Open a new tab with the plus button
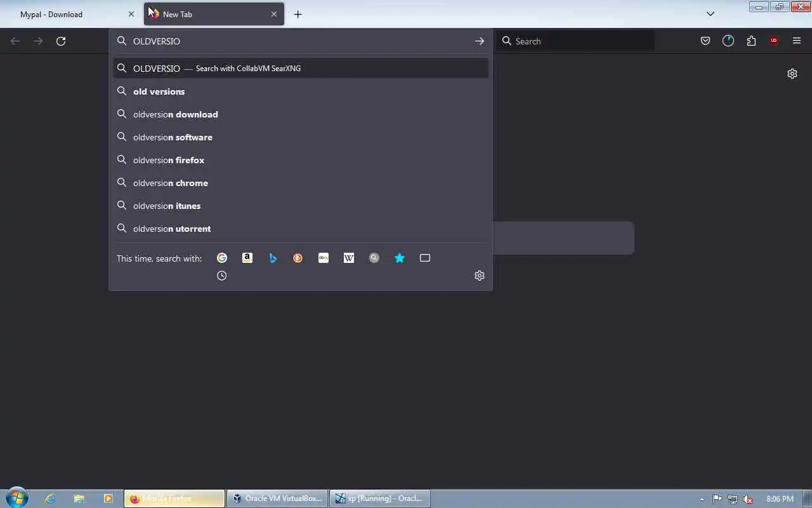This screenshot has width=812, height=508. (x=298, y=14)
